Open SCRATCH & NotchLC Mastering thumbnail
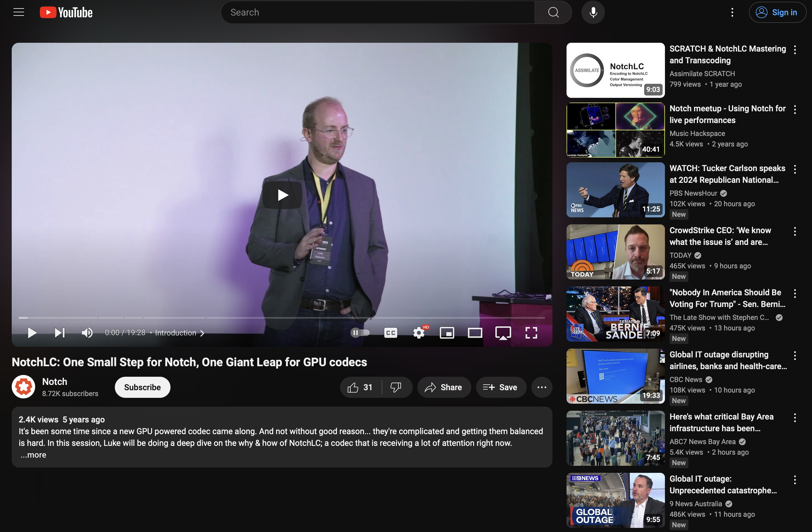812x532 pixels. (x=615, y=70)
